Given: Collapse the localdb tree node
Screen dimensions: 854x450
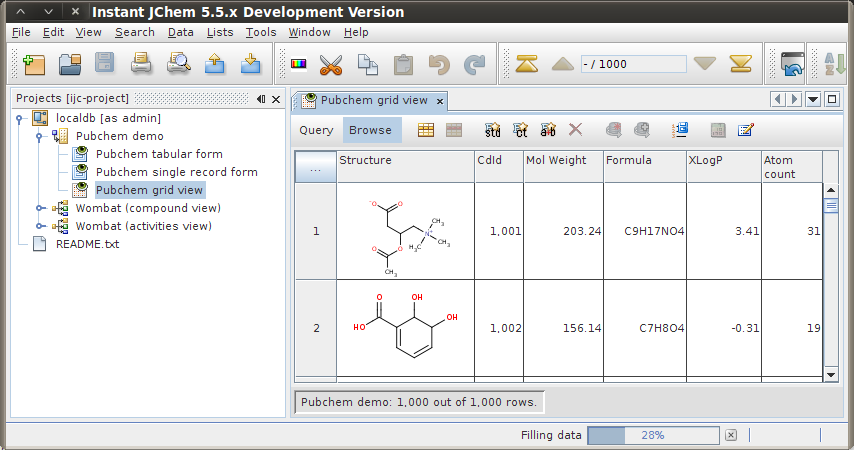Looking at the screenshot, I should click(19, 118).
